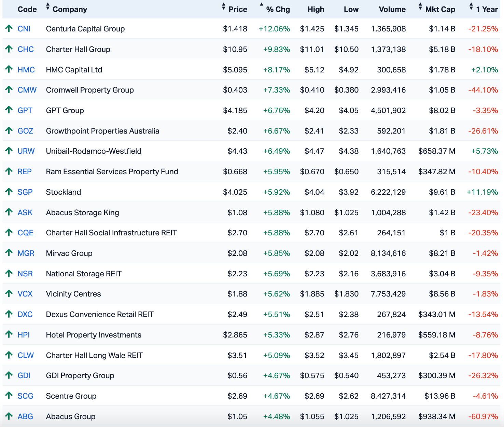
Task: Click the up arrow icon beside SCG
Action: coord(9,396)
